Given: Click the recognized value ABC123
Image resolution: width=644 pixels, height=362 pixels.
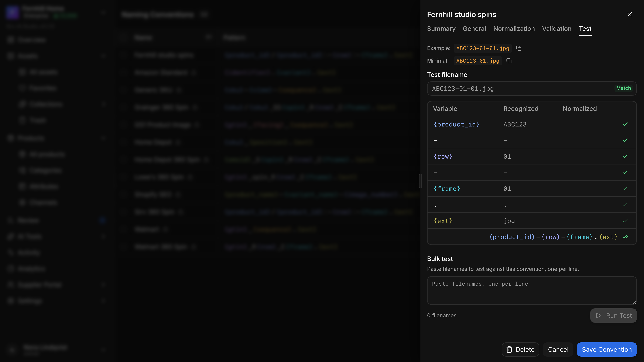Looking at the screenshot, I should point(515,124).
